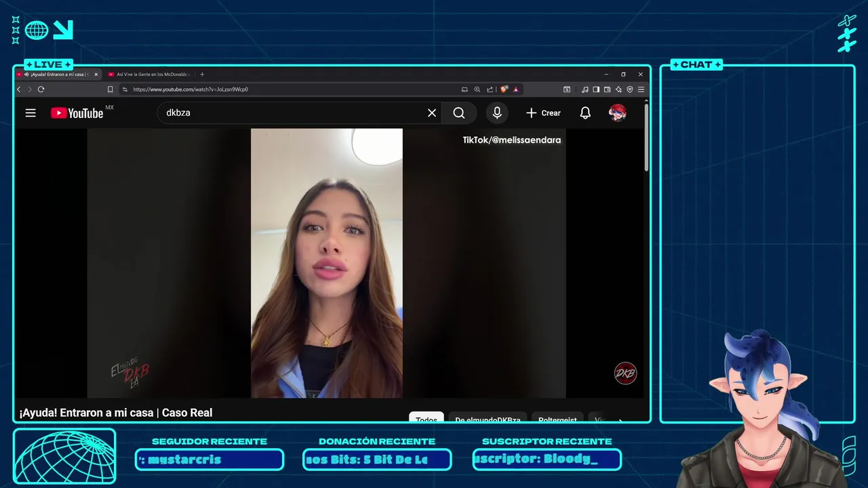This screenshot has width=868, height=488.
Task: Reload the current page
Action: [41, 89]
